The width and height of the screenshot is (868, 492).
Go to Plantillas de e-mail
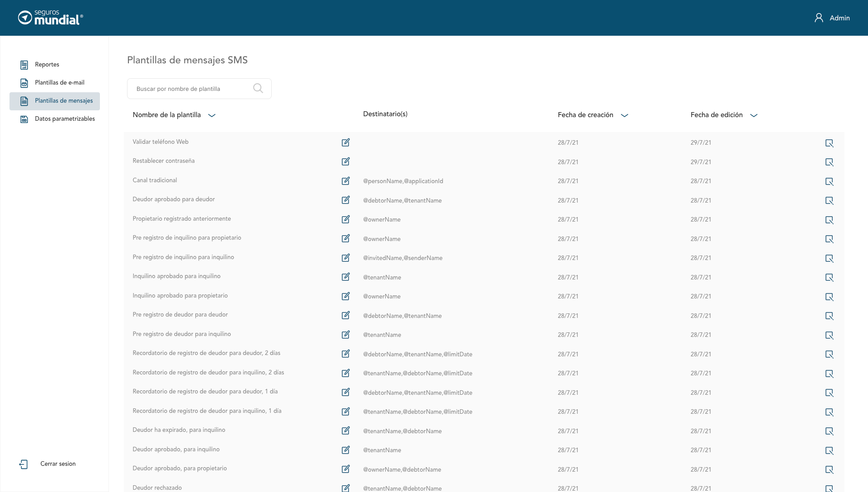[x=59, y=83]
